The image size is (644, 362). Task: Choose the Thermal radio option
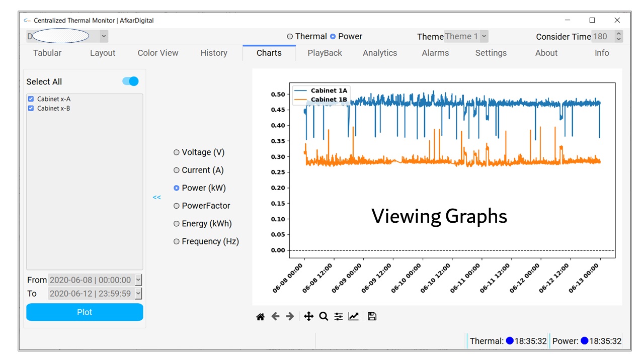pyautogui.click(x=290, y=37)
